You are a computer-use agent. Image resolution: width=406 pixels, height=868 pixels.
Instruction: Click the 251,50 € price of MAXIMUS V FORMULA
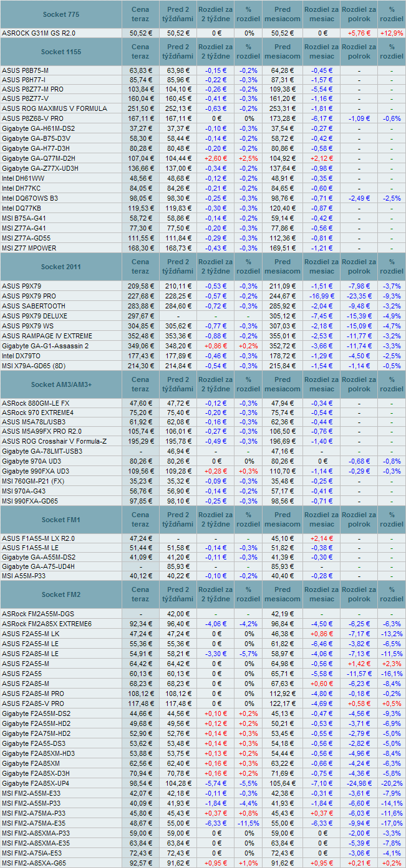click(x=140, y=108)
